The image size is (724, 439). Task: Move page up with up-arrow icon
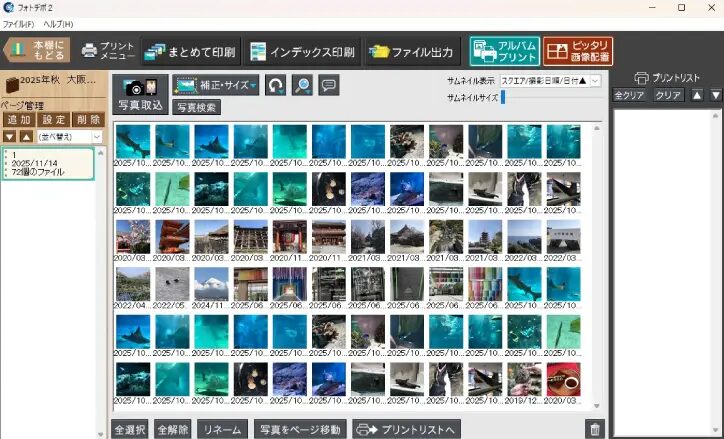[26, 137]
